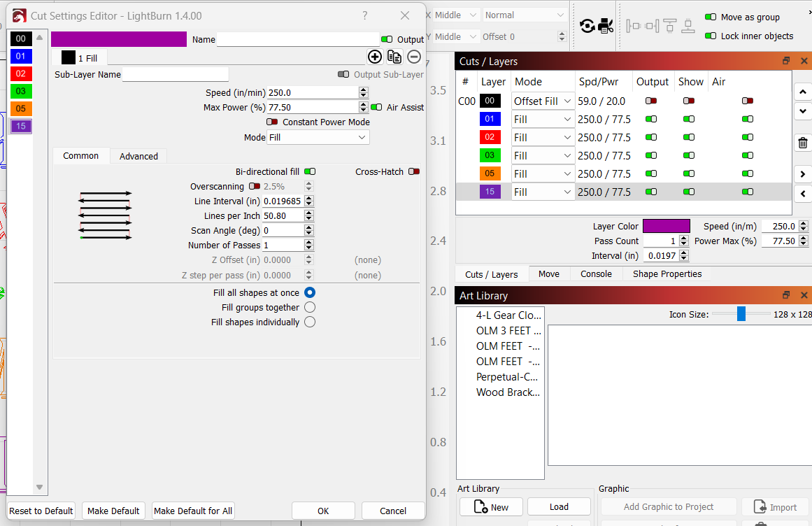Image resolution: width=812 pixels, height=526 pixels.
Task: Click the rotate/mirror camera-style toolbar icon
Action: (x=587, y=25)
